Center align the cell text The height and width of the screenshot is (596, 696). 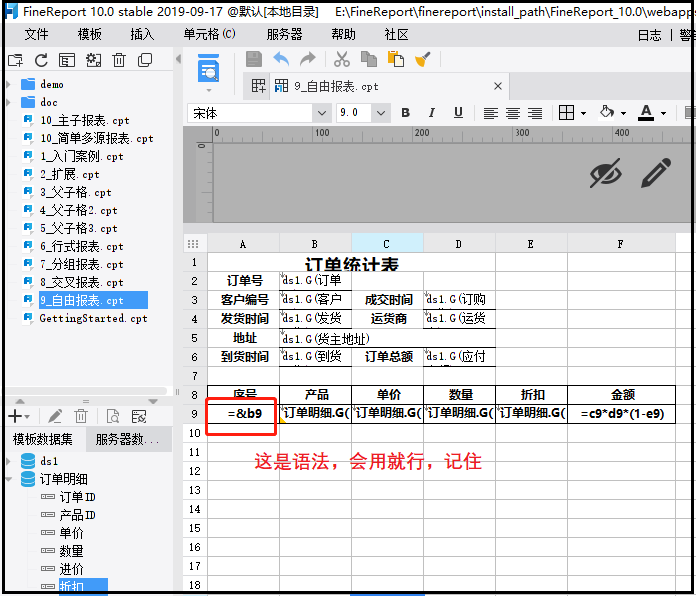click(x=513, y=113)
